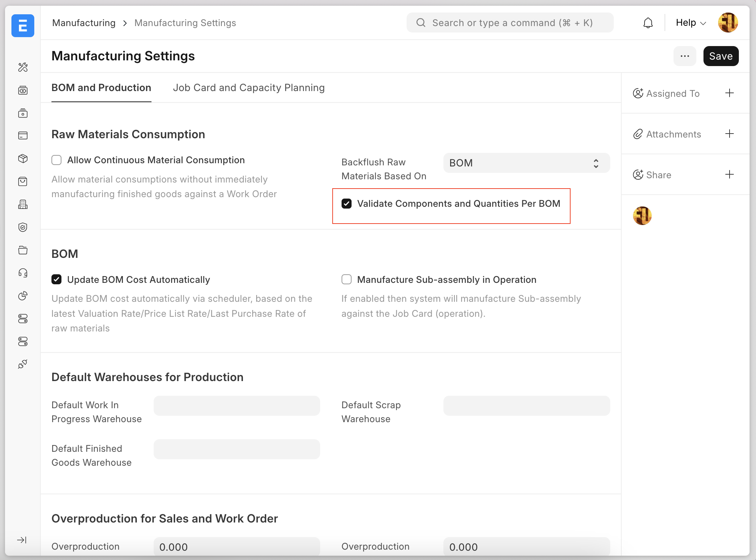The width and height of the screenshot is (756, 560).
Task: Click the blue E app logo
Action: coord(23,26)
